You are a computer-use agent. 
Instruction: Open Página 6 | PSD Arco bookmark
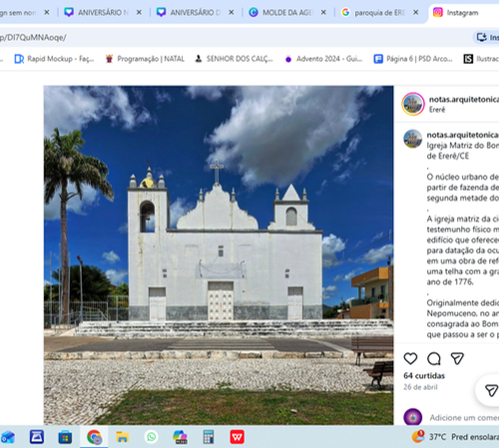[x=413, y=59]
